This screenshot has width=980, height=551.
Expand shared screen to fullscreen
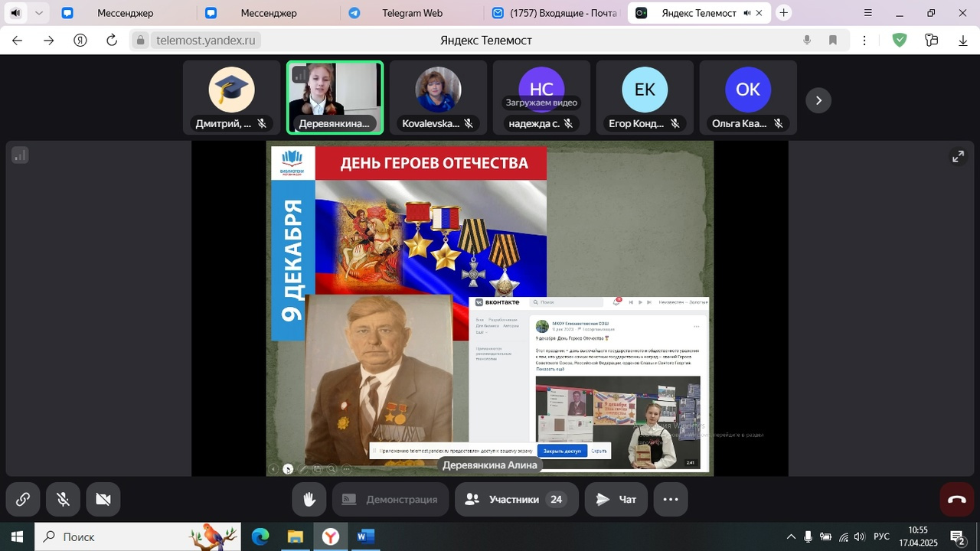tap(958, 156)
